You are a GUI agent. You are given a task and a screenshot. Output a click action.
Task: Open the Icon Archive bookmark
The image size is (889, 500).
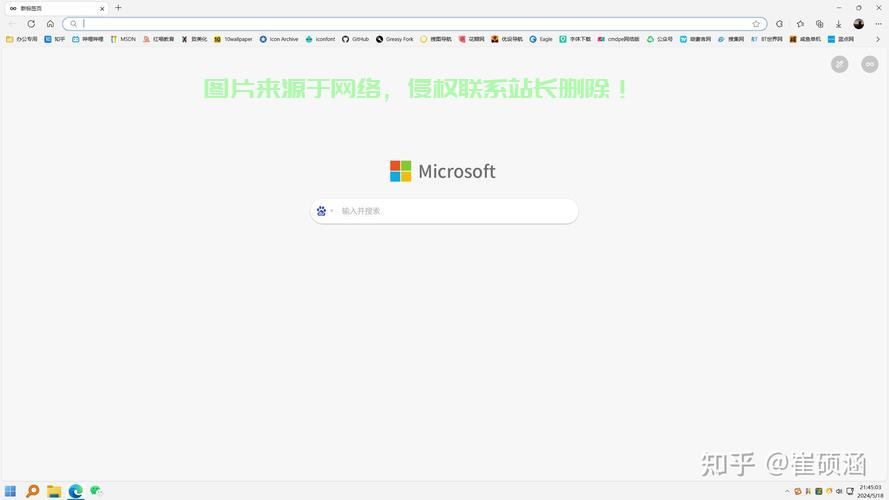tap(279, 39)
